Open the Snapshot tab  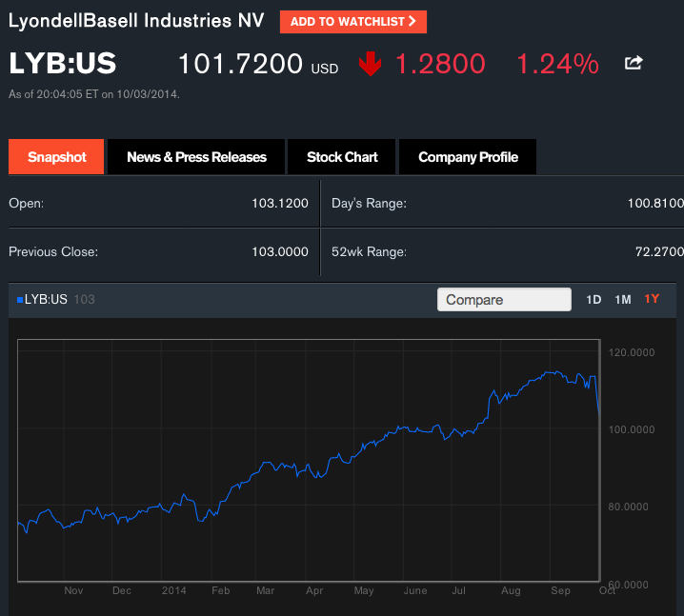[56, 157]
